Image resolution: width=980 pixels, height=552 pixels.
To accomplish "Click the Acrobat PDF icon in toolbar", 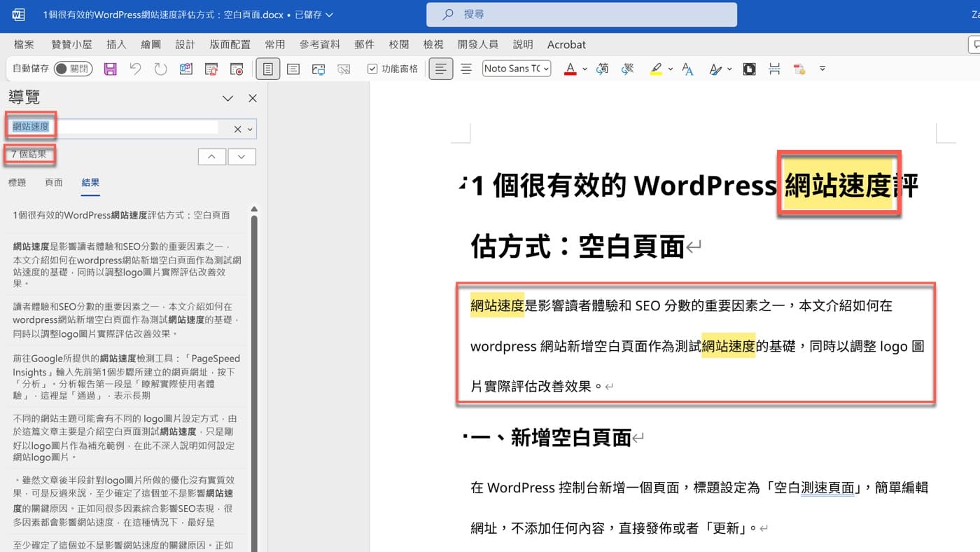I will point(799,69).
